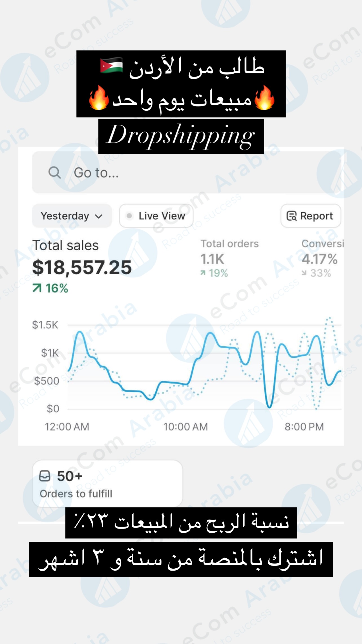The image size is (362, 644).
Task: Click the 16% sales increase arrow
Action: coord(37,288)
